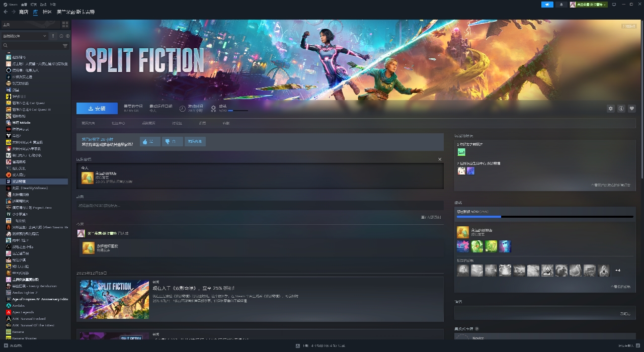Go back with the left arrow navigation icon
Image resolution: width=644 pixels, height=352 pixels.
click(6, 12)
